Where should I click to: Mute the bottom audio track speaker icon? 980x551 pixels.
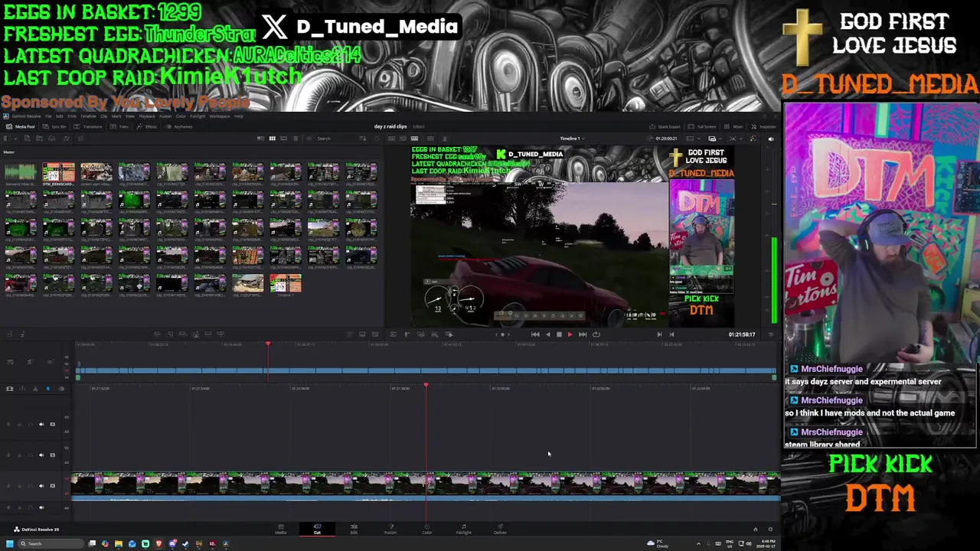[x=41, y=507]
